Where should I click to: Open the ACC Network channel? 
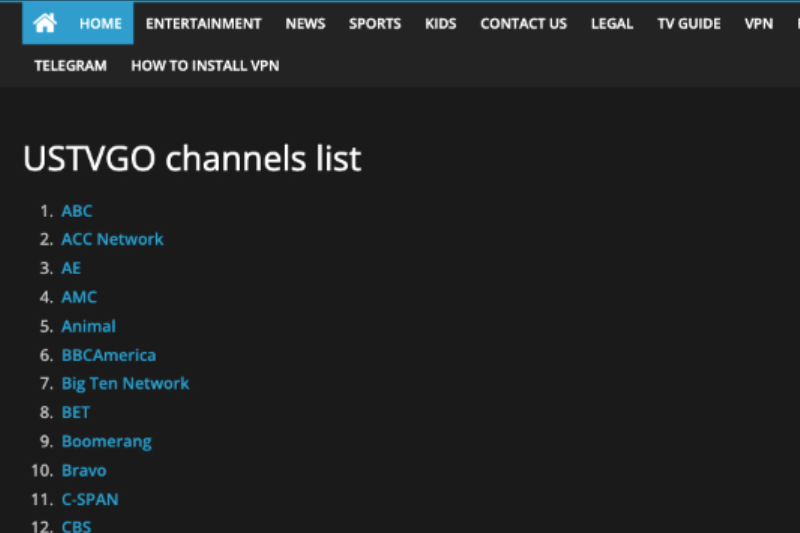[x=112, y=239]
